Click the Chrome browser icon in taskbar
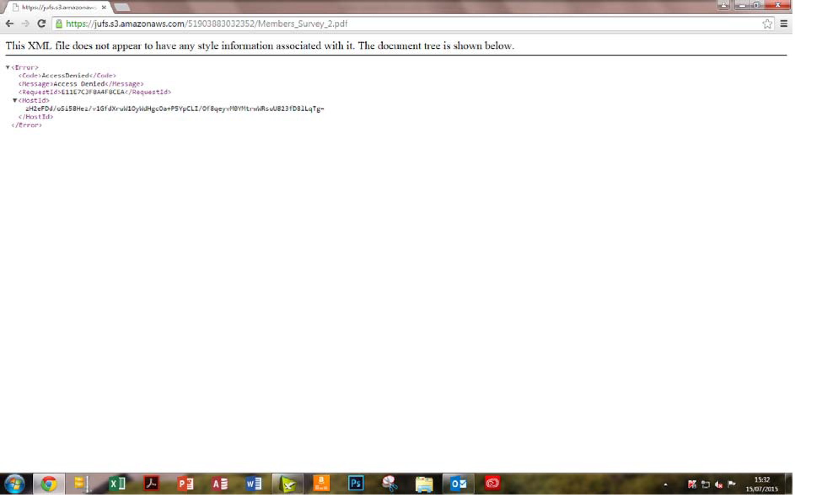This screenshot has width=821, height=504. [x=46, y=483]
